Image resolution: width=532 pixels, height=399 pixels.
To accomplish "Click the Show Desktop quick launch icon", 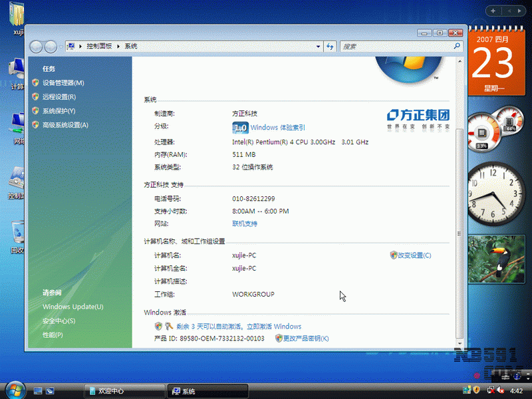I will pyautogui.click(x=39, y=390).
